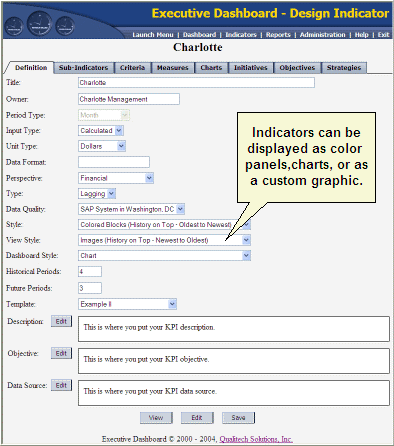Switch to the Sub-Indicators tab
The image size is (394, 446).
coord(83,68)
